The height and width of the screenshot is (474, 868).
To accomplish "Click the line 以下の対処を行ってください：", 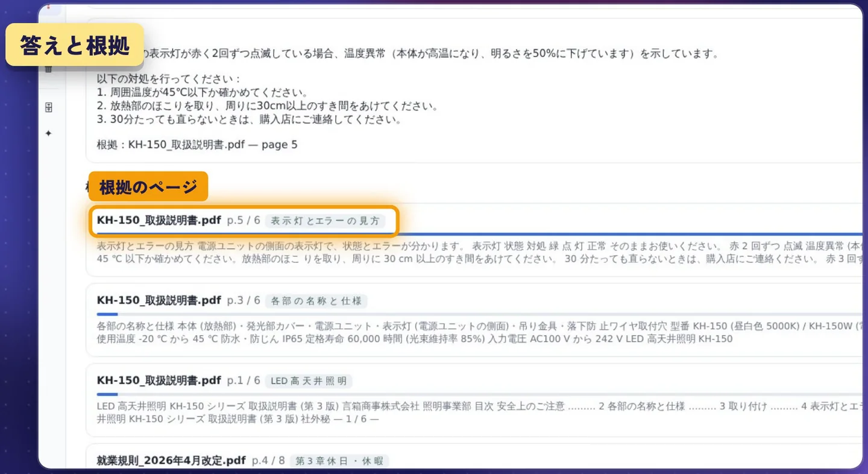I will click(169, 79).
